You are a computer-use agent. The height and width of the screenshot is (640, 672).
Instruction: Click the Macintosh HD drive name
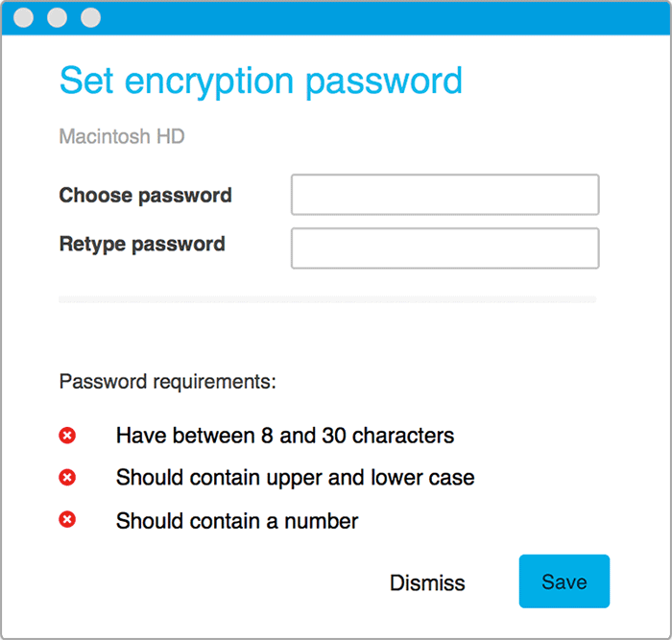(x=122, y=136)
